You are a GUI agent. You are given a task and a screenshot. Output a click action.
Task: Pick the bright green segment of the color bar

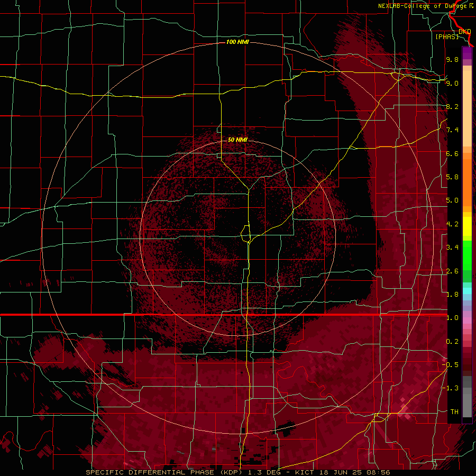point(467,255)
